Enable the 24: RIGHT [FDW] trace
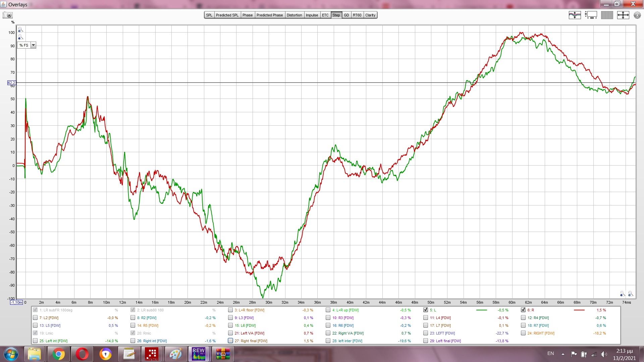Image resolution: width=644 pixels, height=362 pixels. click(523, 333)
